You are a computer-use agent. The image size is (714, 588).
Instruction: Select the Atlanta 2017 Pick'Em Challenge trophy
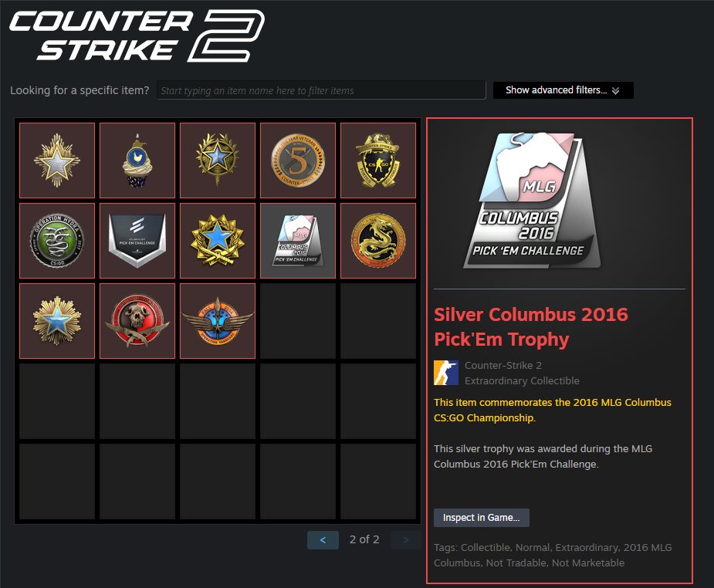tap(137, 240)
